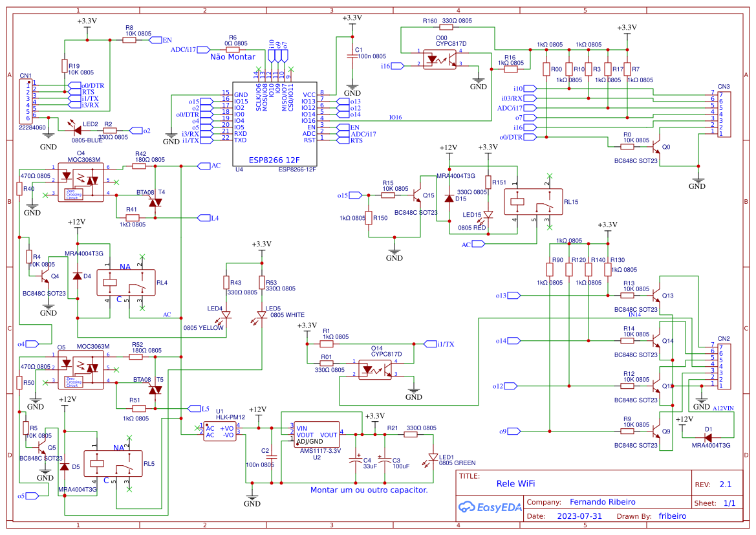Click the EN net label flag near R8
Viewport: 756px width, 535px height.
[x=155, y=39]
